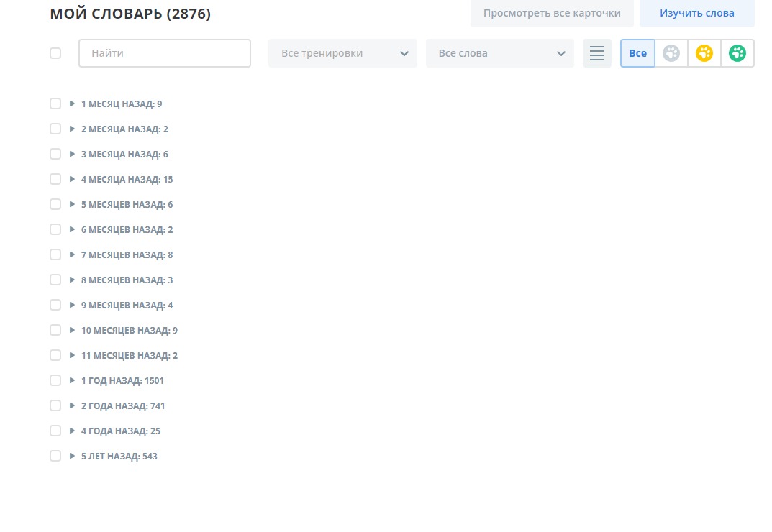The width and height of the screenshot is (772, 532).
Task: Open the list view options icon
Action: 596,53
